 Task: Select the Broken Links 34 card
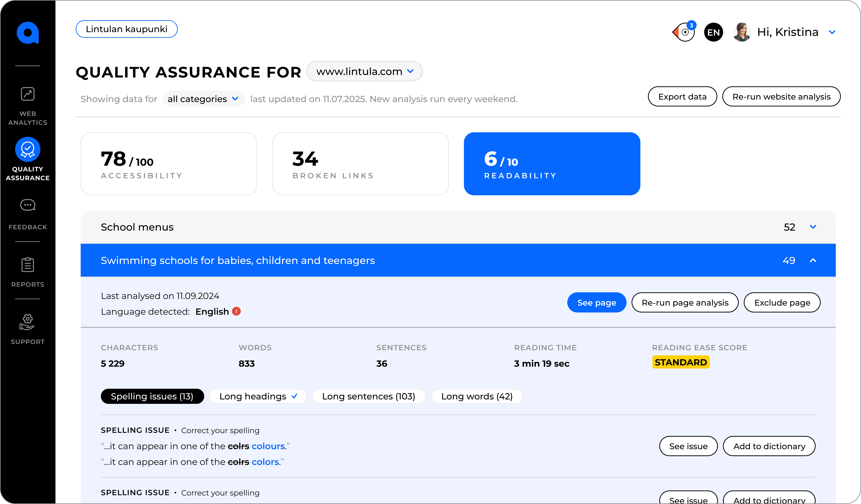pos(361,164)
